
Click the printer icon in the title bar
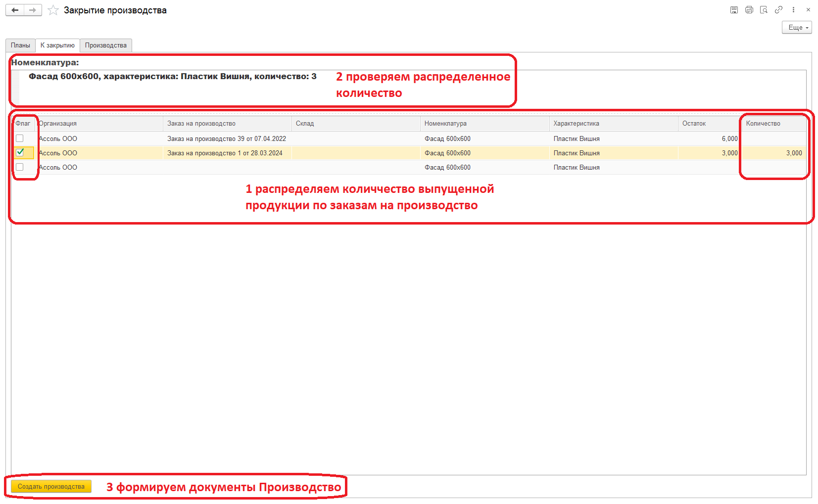[x=749, y=10]
